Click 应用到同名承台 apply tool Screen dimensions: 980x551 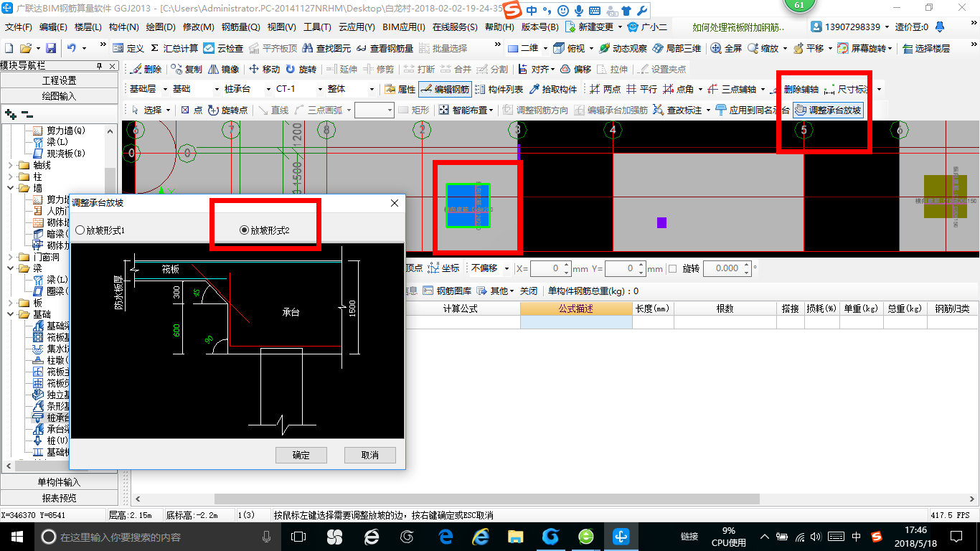coord(753,110)
